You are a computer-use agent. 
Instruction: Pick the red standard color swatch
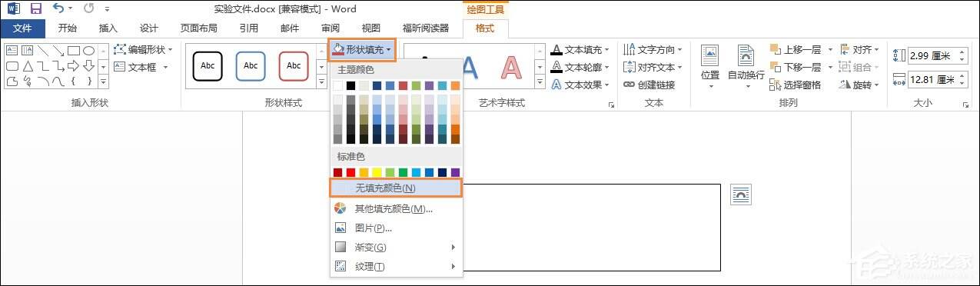pos(351,173)
